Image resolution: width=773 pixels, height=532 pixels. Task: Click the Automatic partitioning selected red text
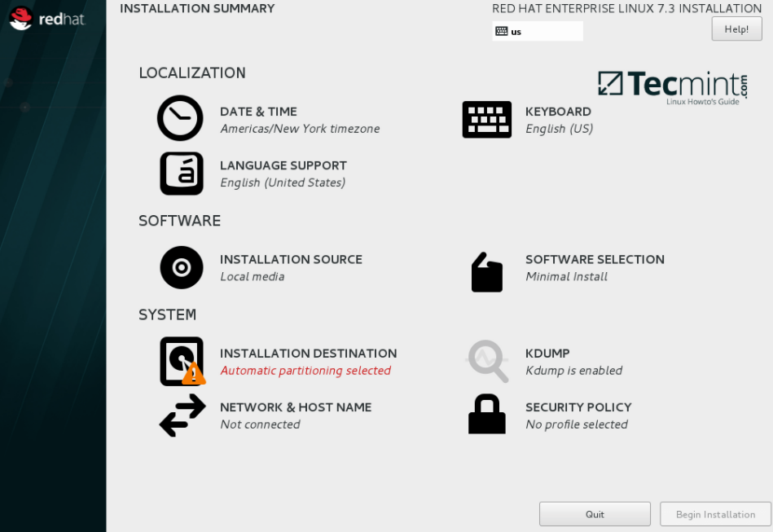pos(305,371)
